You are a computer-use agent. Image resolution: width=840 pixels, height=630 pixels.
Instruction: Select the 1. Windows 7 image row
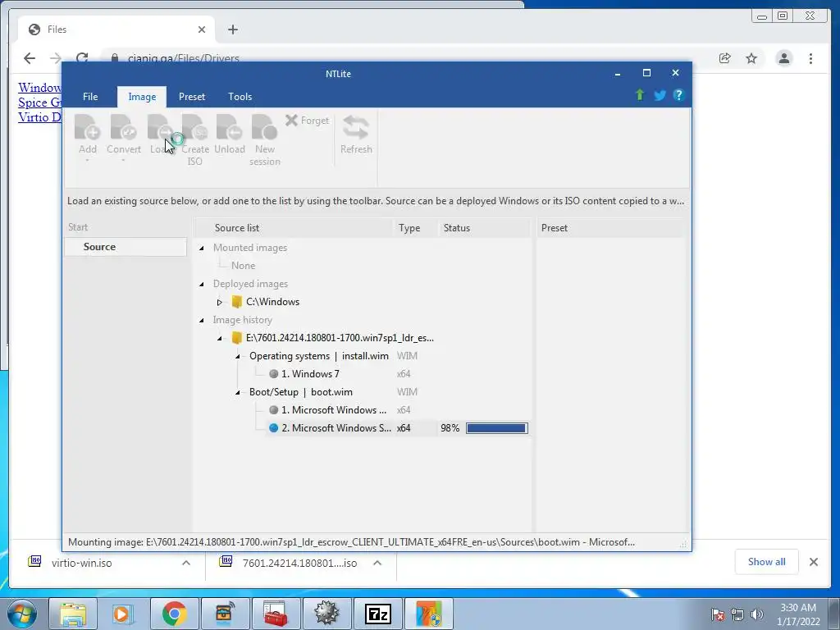pos(310,374)
